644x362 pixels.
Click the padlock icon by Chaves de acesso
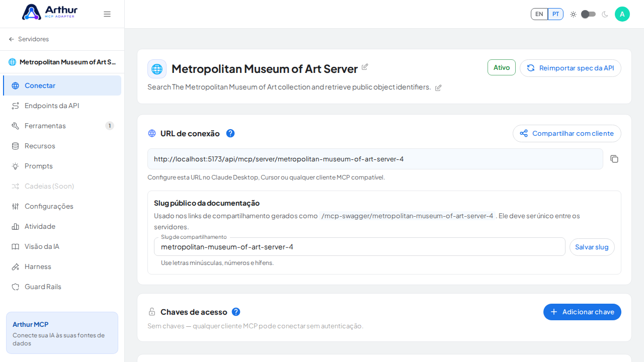pos(152,312)
